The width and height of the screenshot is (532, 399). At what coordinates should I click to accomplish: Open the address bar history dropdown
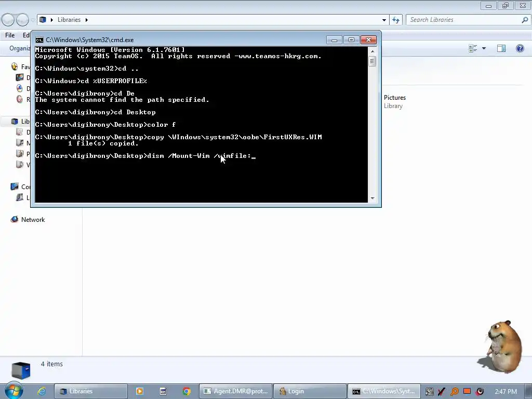coord(384,20)
